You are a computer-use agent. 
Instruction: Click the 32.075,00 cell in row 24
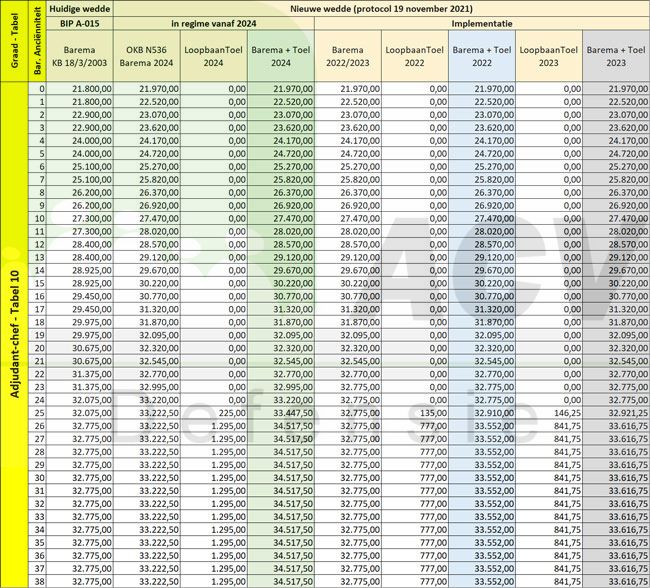click(x=80, y=400)
